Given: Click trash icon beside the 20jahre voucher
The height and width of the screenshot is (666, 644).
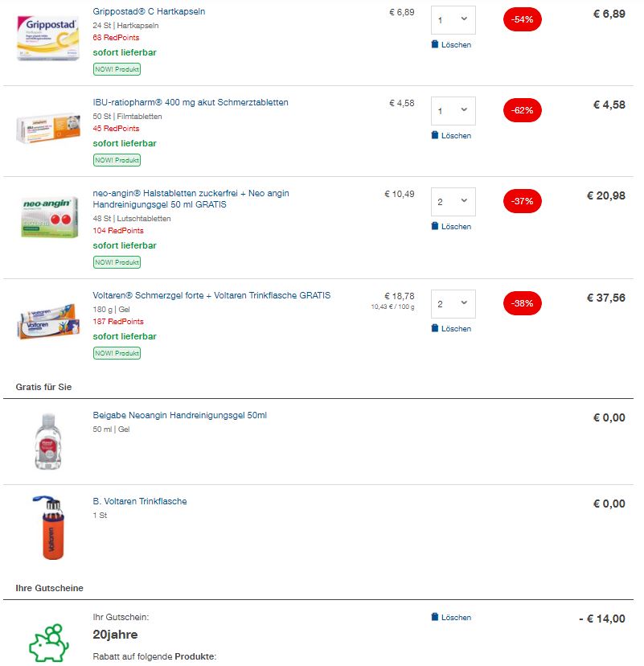Looking at the screenshot, I should [435, 617].
